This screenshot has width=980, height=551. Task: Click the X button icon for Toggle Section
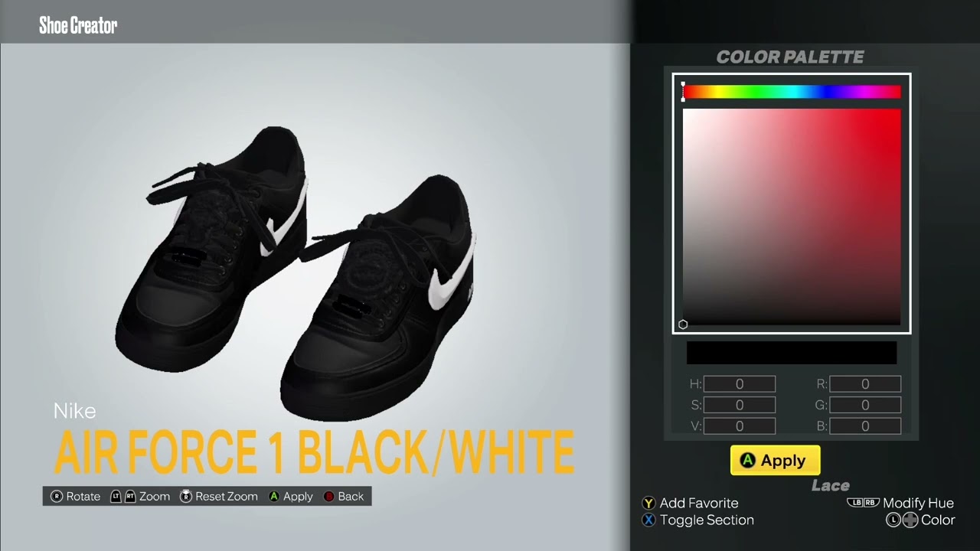pyautogui.click(x=648, y=520)
